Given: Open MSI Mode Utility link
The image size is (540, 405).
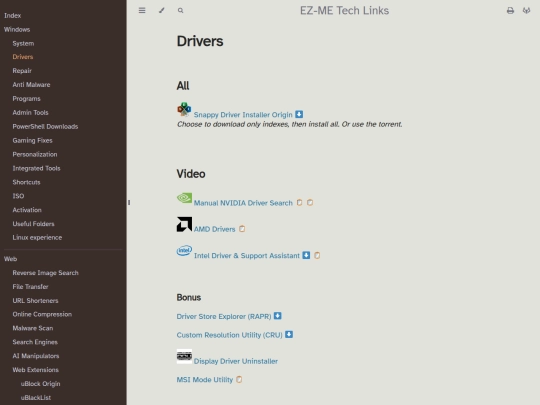Looking at the screenshot, I should 205,380.
